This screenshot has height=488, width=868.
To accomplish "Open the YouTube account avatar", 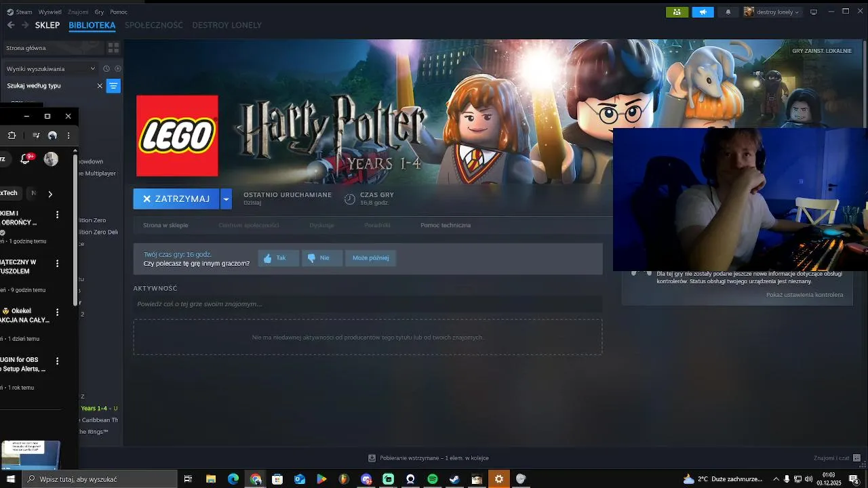I will click(51, 159).
